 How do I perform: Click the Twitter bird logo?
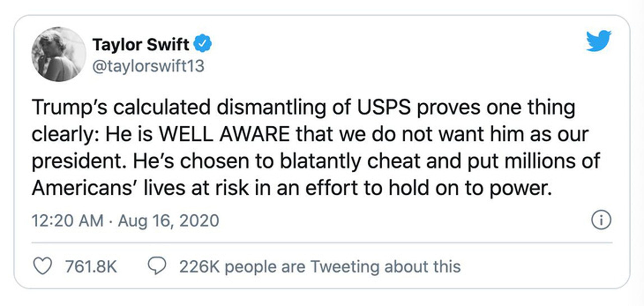coord(599,41)
